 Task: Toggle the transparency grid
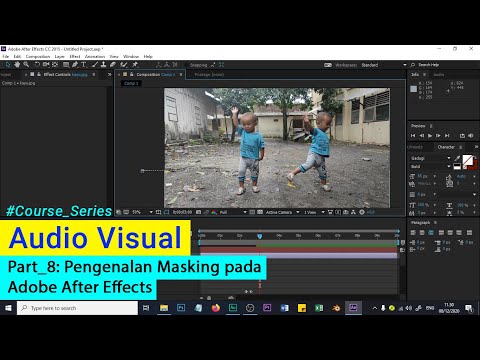coord(260,212)
